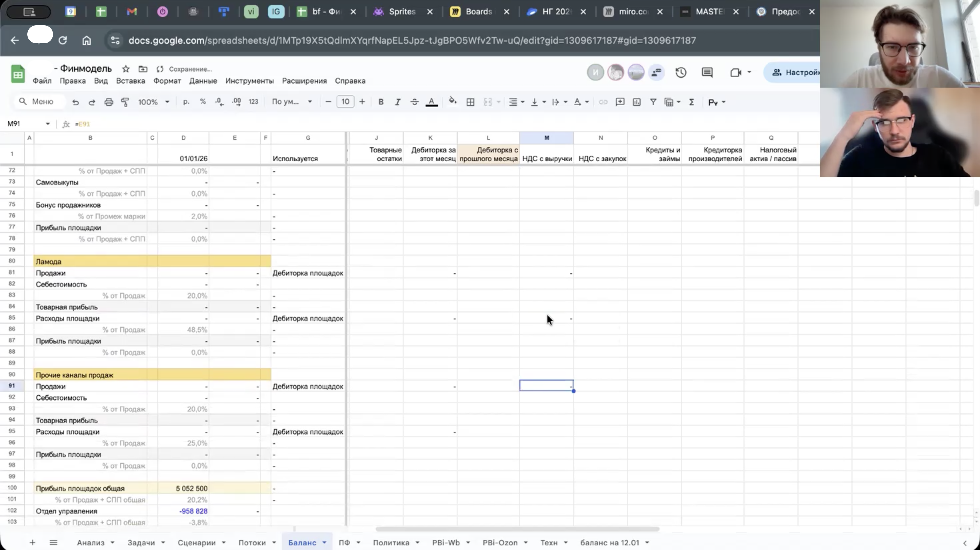Screen dimensions: 980x550
Task: Select column M header
Action: click(x=546, y=138)
